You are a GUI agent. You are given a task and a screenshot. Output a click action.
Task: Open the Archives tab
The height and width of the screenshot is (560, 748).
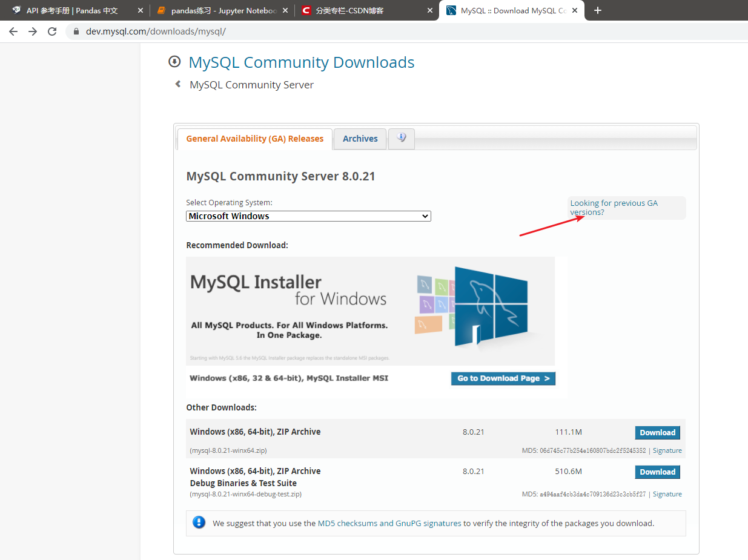coord(360,139)
